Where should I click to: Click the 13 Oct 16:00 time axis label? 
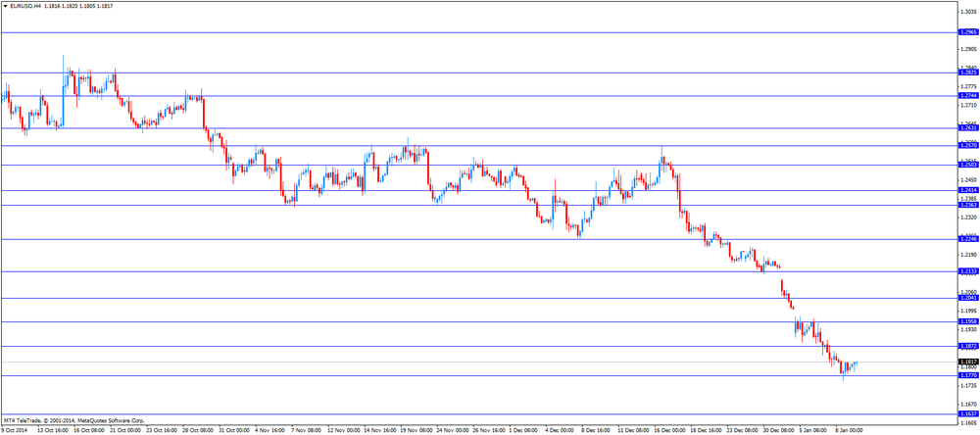point(52,431)
